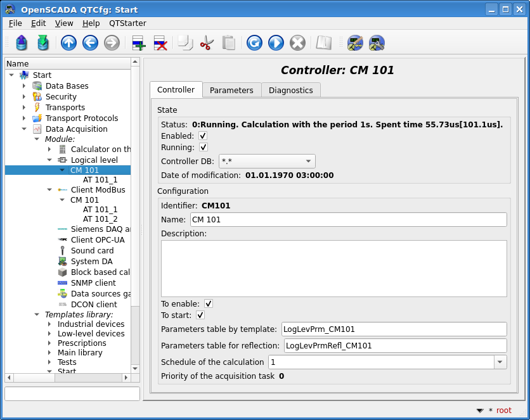The width and height of the screenshot is (530, 420).
Task: Open the Controller DB dropdown
Action: (267, 161)
